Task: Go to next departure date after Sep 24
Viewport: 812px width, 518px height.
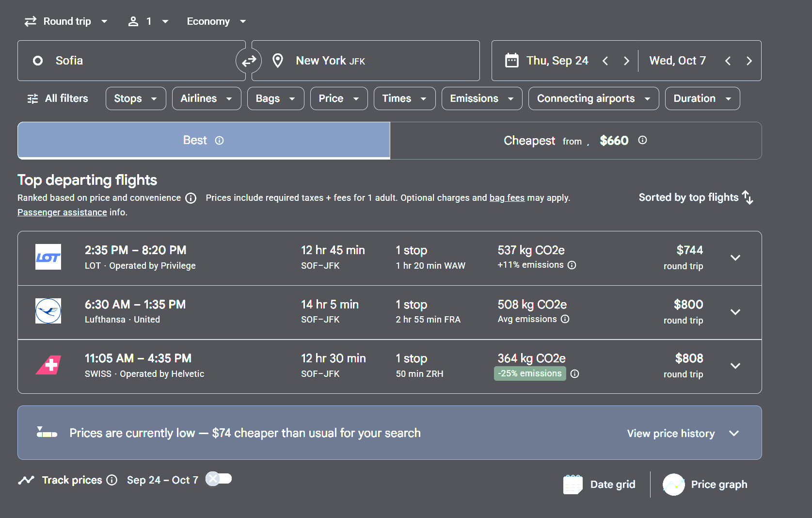Action: coord(626,61)
